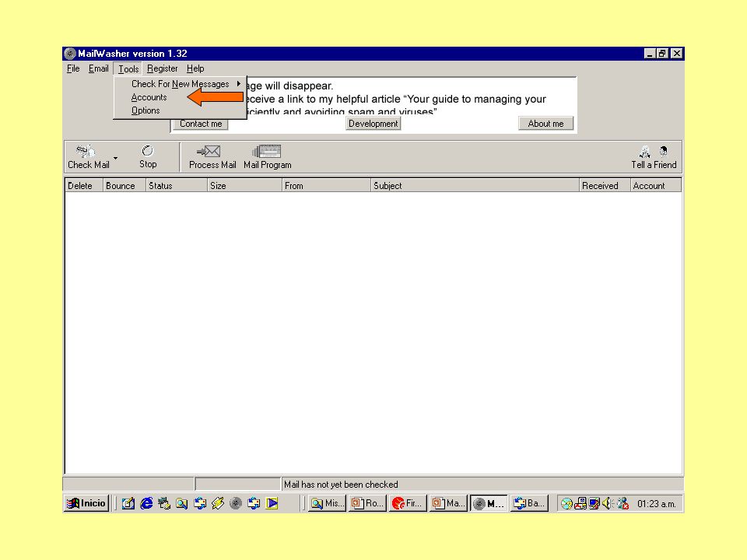Screen dimensions: 747x560
Task: Switch to the Fir... taskbar window
Action: (408, 503)
